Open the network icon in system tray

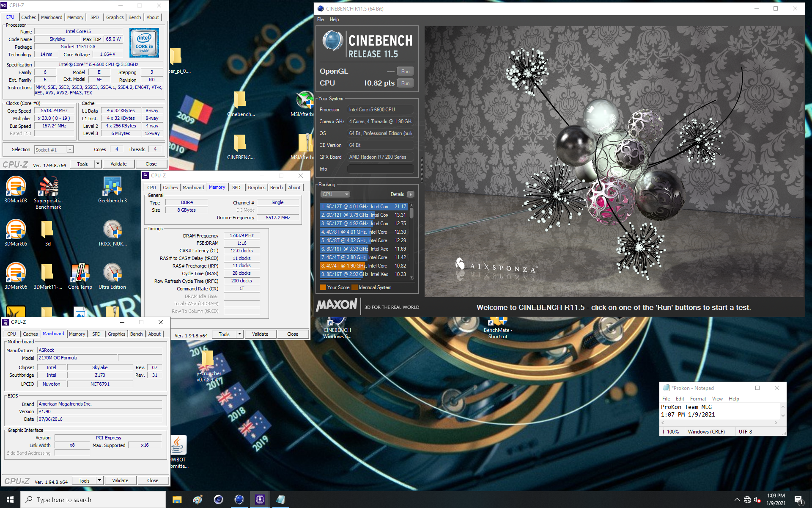[747, 500]
